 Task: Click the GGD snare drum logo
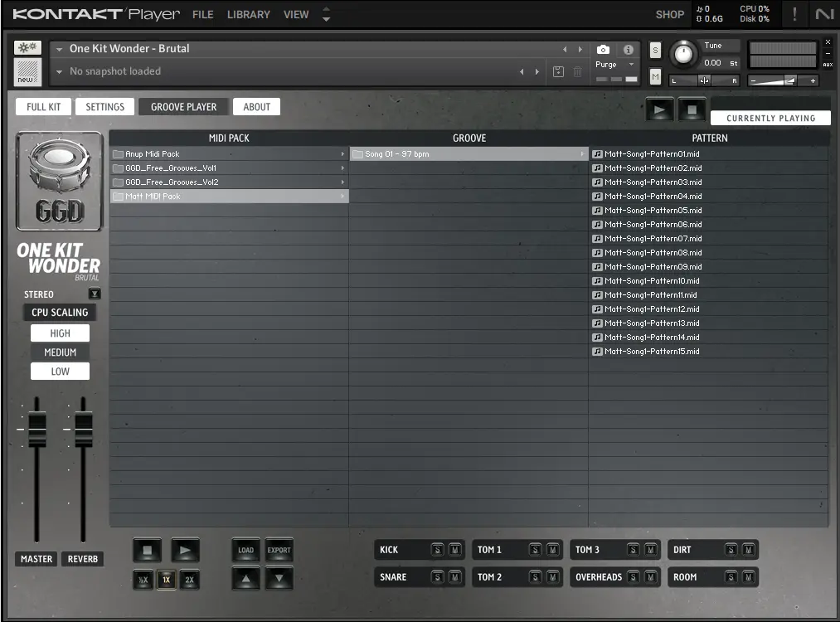(59, 181)
